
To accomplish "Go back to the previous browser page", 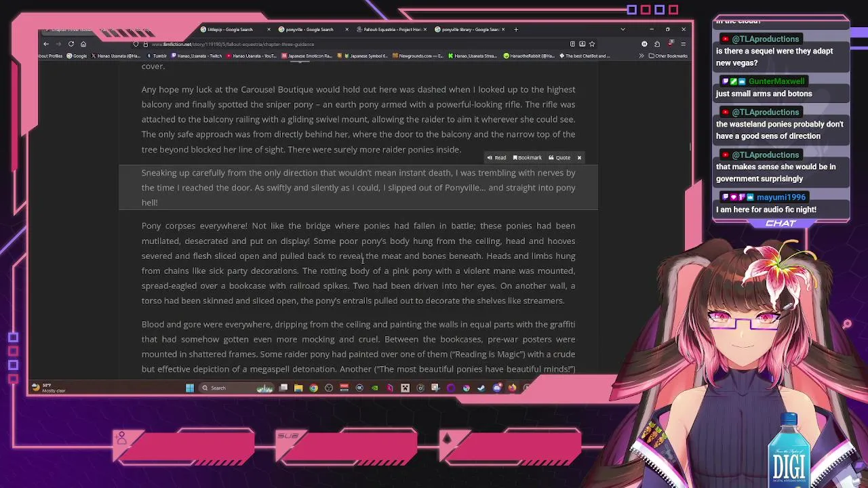I will point(46,44).
